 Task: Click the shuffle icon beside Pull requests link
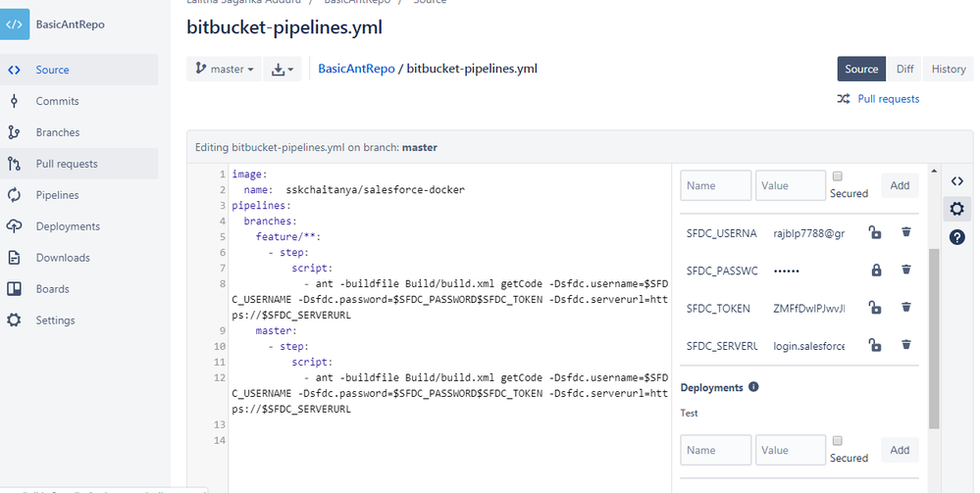844,99
